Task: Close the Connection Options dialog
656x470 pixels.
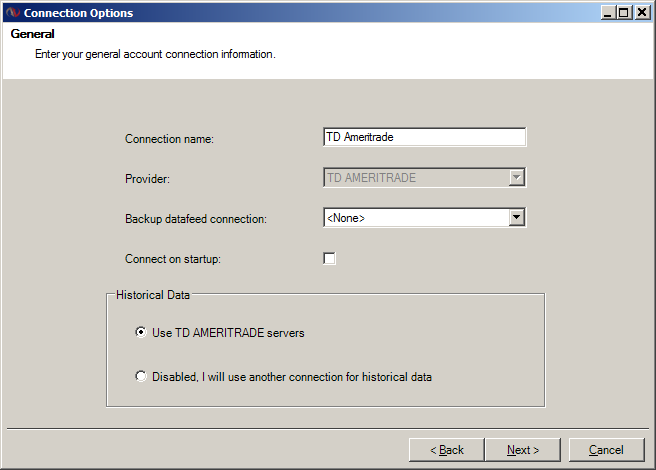Action: tap(642, 13)
